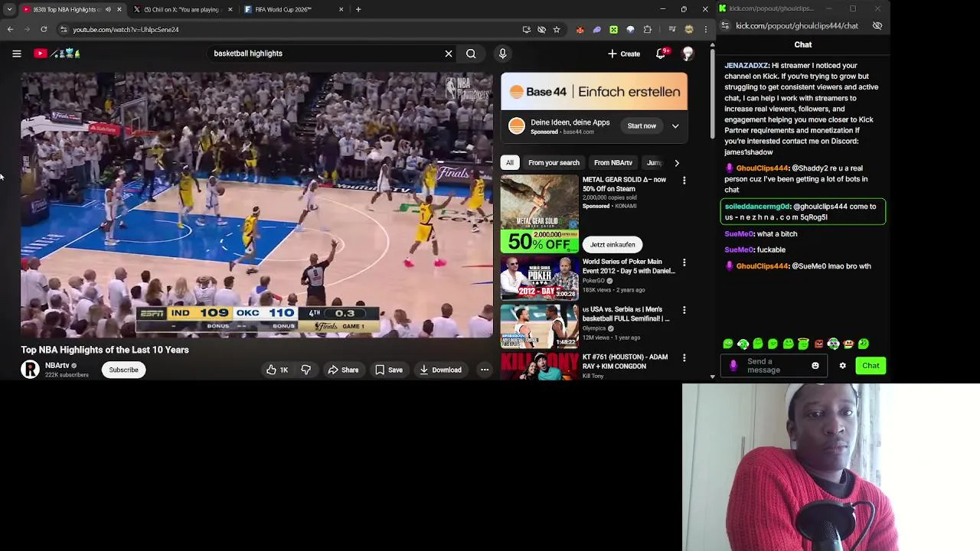Click the crossed-eye icon in Kick address bar

(x=877, y=26)
